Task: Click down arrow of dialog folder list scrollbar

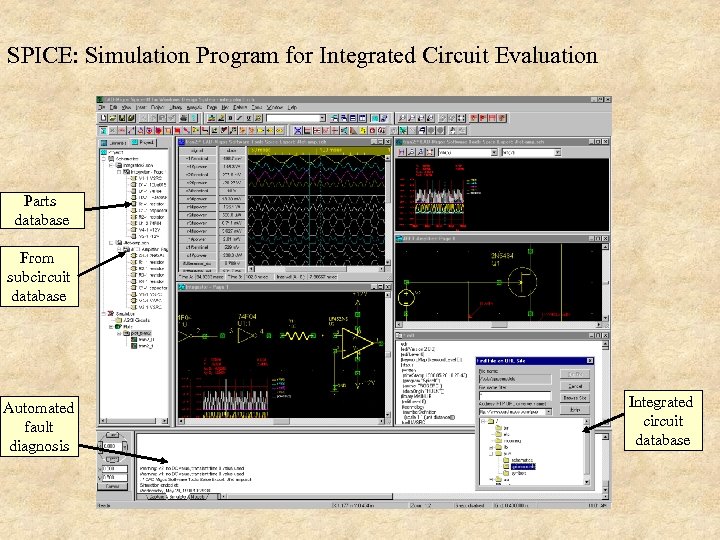Action: click(586, 482)
